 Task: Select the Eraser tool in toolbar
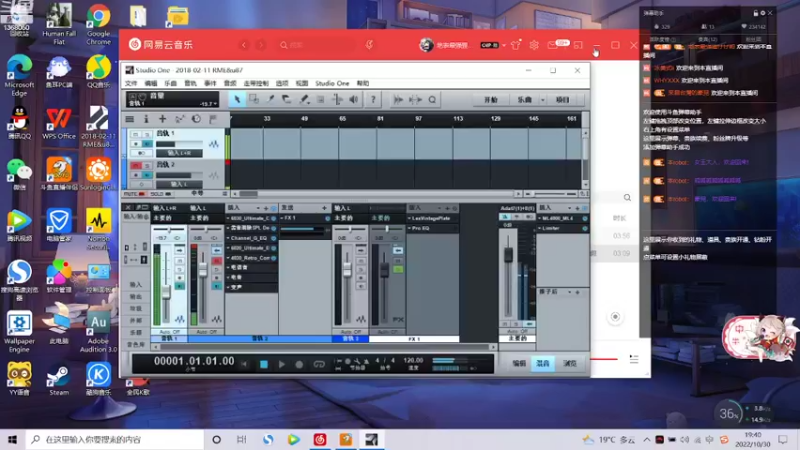pos(287,99)
